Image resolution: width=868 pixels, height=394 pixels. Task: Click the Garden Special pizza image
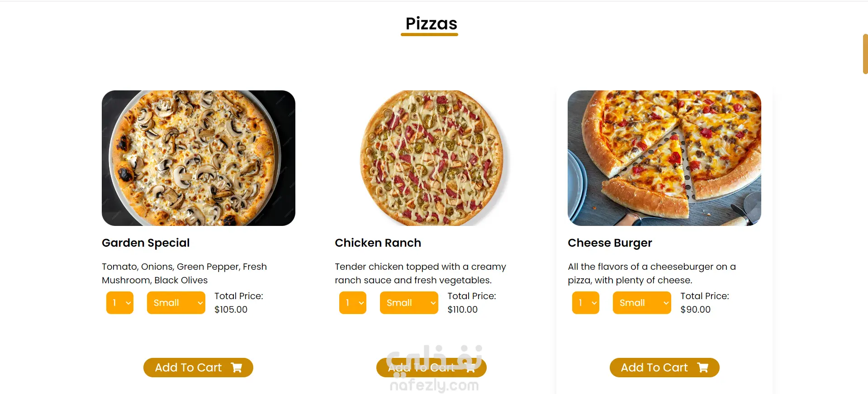[199, 158]
